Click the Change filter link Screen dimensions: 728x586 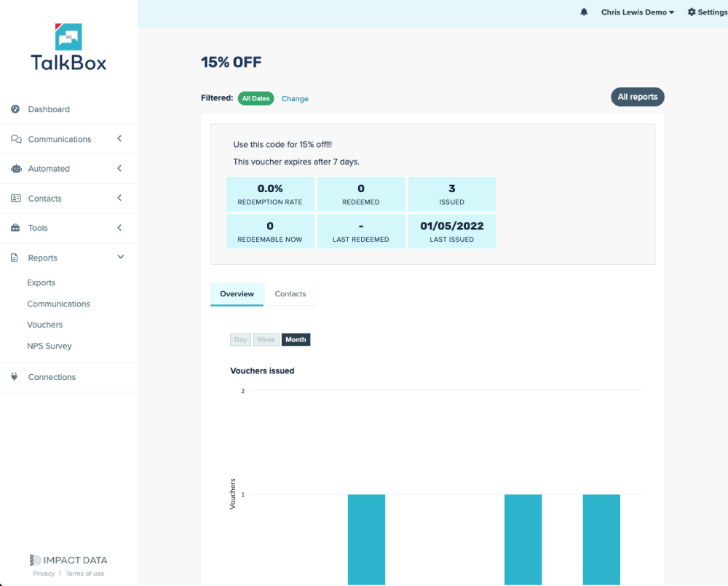point(295,99)
